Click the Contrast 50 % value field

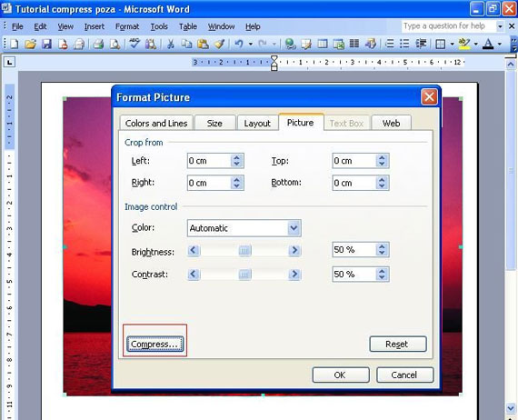point(354,275)
